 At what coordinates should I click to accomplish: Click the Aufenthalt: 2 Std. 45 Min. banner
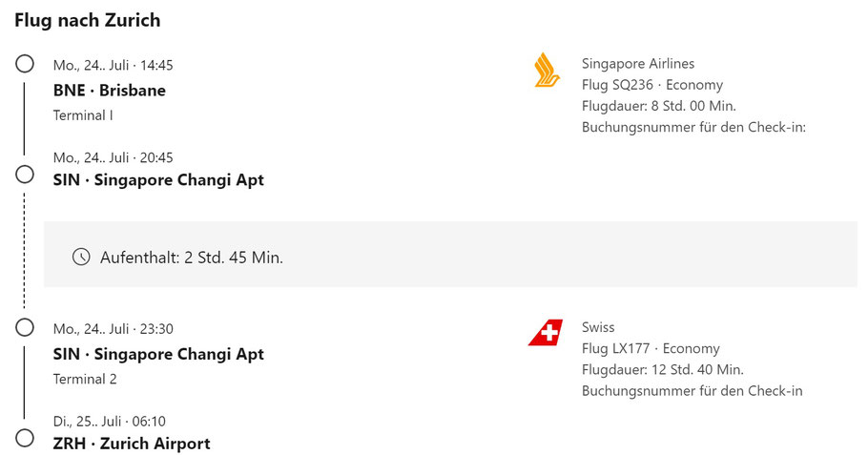click(450, 254)
